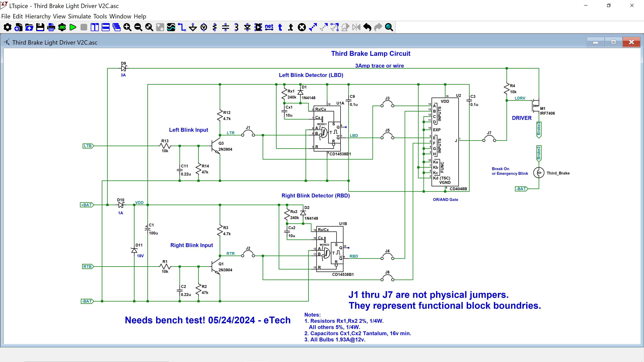Create a new schematic with the toolbar icon

tap(18, 27)
